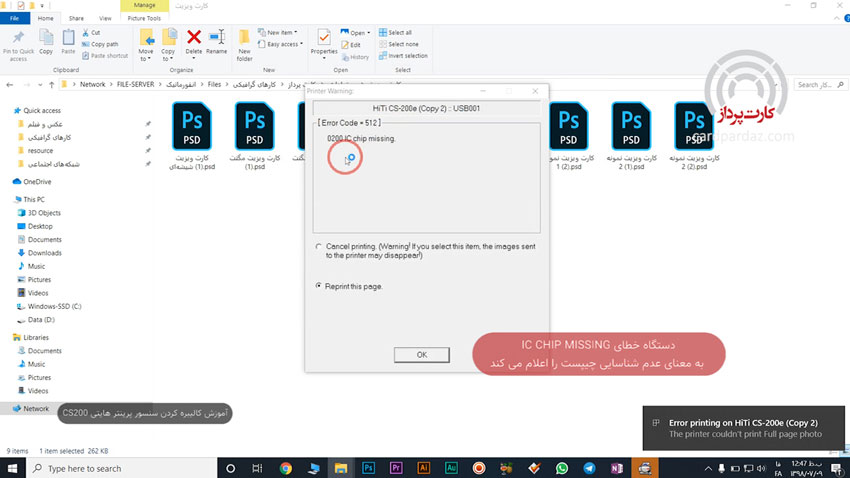Click the Error printing notification toast
850x478 pixels.
[x=743, y=428]
